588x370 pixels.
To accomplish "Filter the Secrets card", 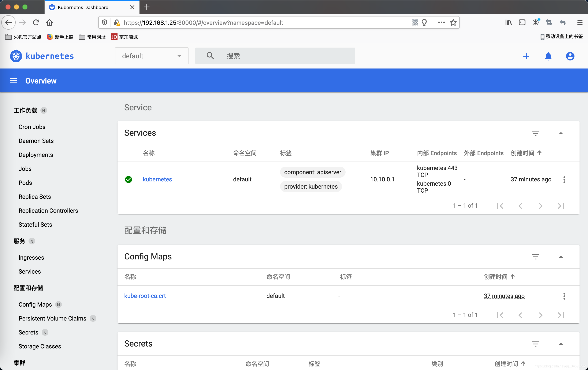I will click(536, 344).
